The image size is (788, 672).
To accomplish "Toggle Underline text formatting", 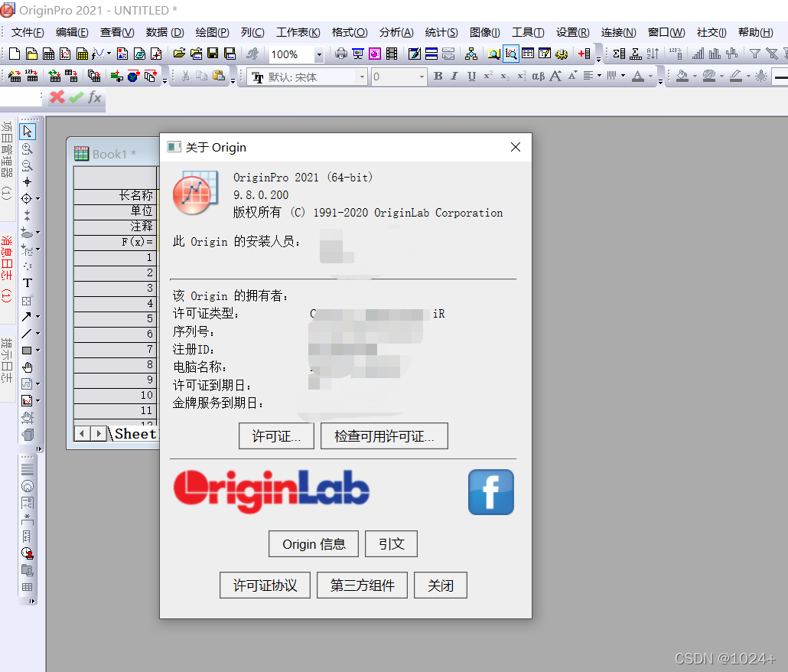I will 471,76.
